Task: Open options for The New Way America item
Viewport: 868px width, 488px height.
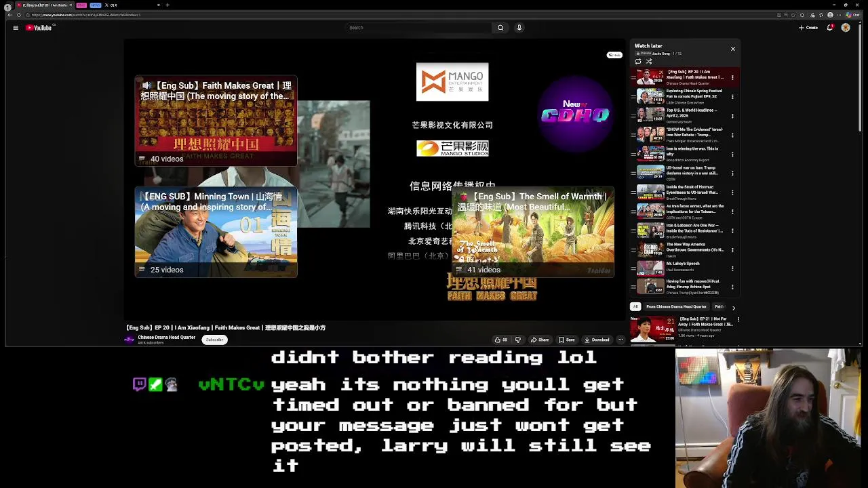Action: click(732, 249)
